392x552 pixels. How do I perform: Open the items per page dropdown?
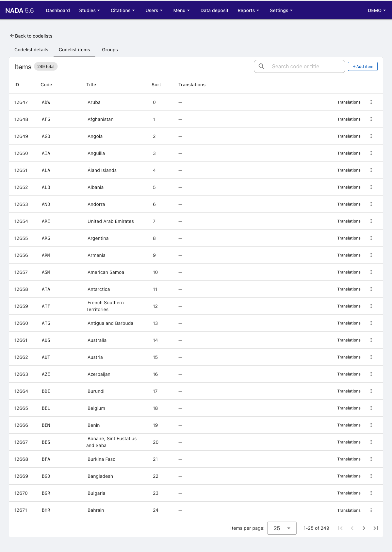coord(282,528)
